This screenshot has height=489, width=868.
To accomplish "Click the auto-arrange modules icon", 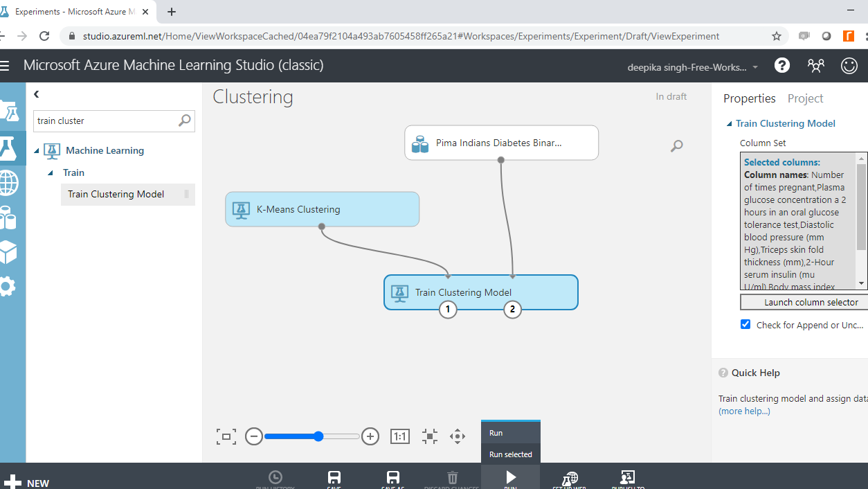I will tap(430, 436).
